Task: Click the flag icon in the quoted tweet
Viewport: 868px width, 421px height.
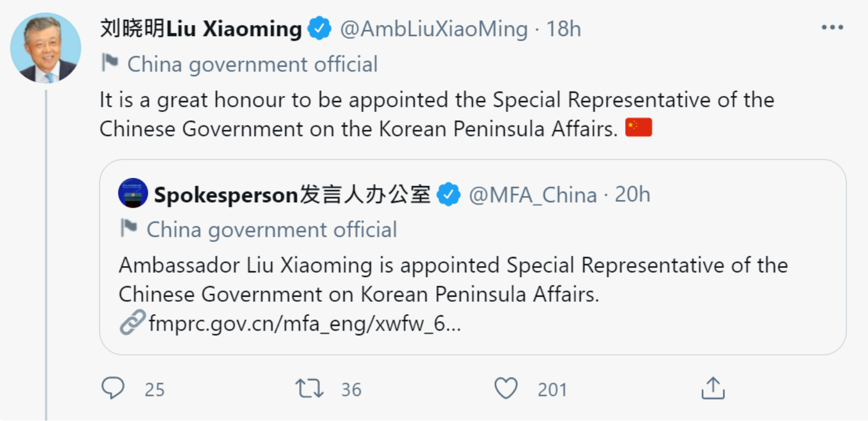Action: (x=129, y=229)
